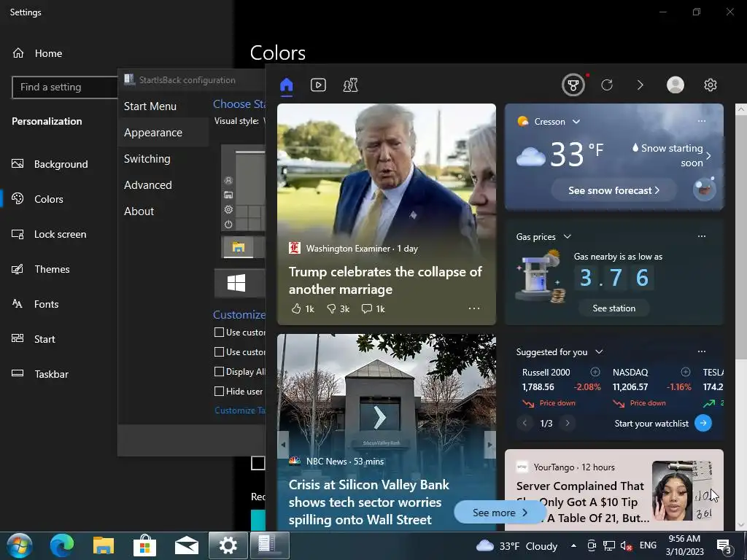Screen dimensions: 747x560
Task: Open the rewards trophy icon
Action: click(x=573, y=85)
